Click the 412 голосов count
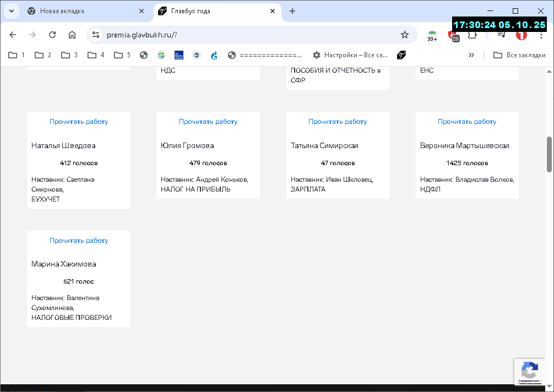The height and width of the screenshot is (392, 554). [x=78, y=163]
